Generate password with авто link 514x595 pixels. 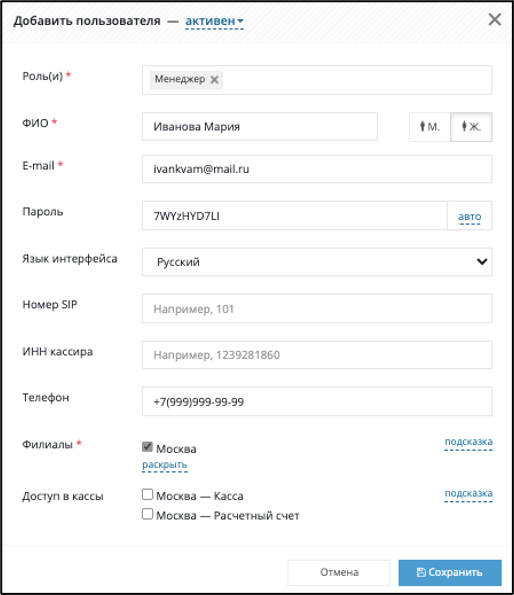pos(470,216)
